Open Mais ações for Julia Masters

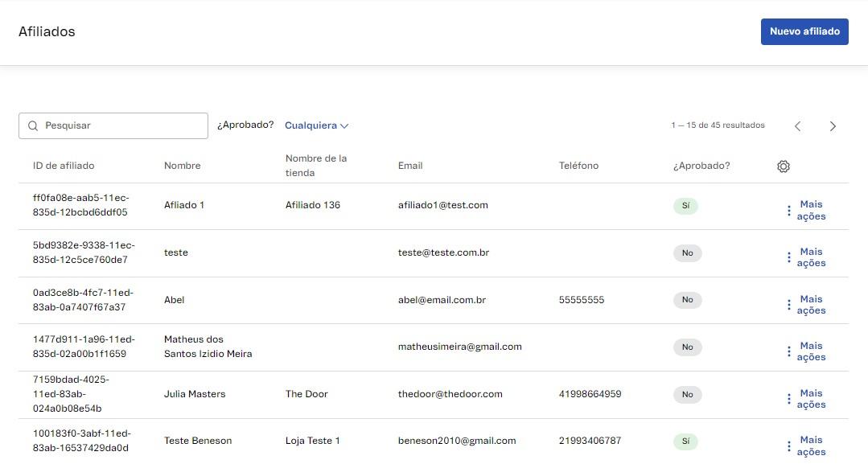pyautogui.click(x=805, y=399)
